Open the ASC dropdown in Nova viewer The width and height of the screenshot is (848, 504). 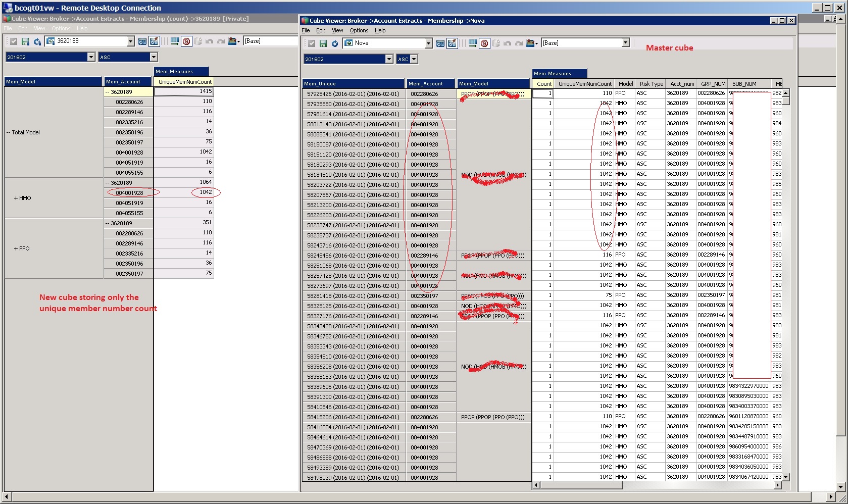(414, 59)
